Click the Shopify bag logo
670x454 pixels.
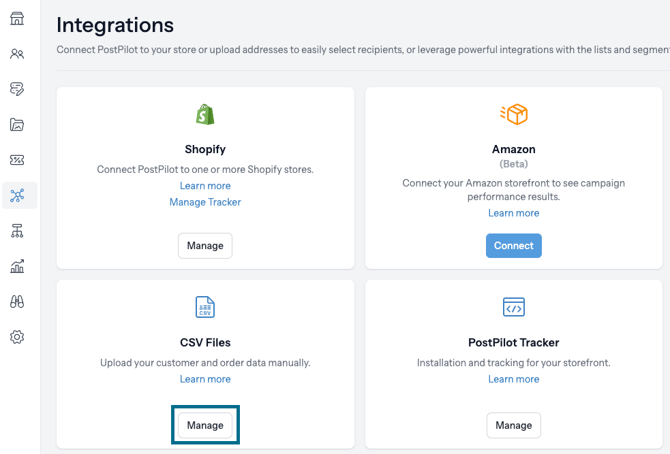pyautogui.click(x=205, y=114)
